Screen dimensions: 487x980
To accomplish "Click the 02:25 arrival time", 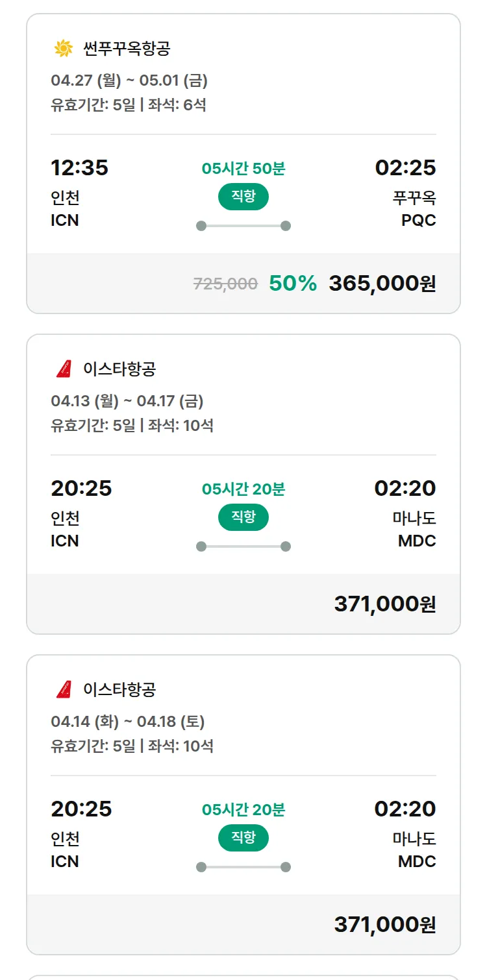I will (405, 168).
